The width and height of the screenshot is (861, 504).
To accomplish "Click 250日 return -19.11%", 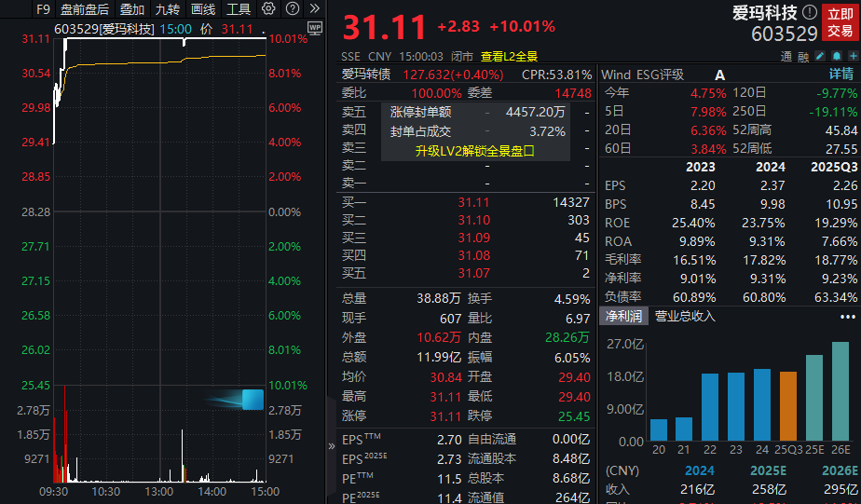I will [833, 112].
